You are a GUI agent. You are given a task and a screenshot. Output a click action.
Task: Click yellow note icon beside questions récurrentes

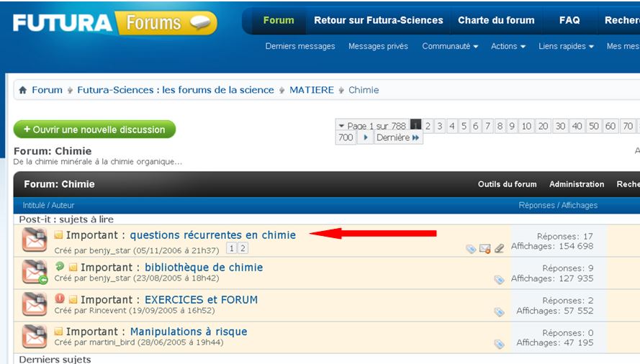pyautogui.click(x=59, y=235)
